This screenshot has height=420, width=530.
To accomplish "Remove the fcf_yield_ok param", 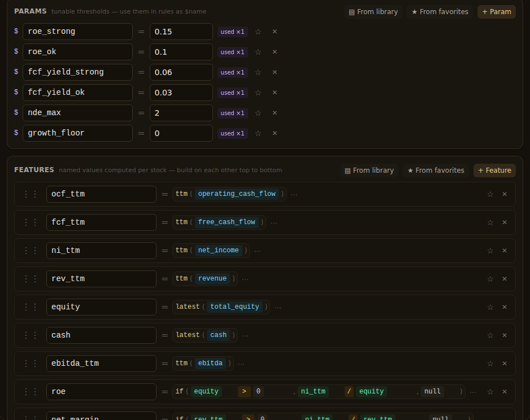I will [275, 92].
